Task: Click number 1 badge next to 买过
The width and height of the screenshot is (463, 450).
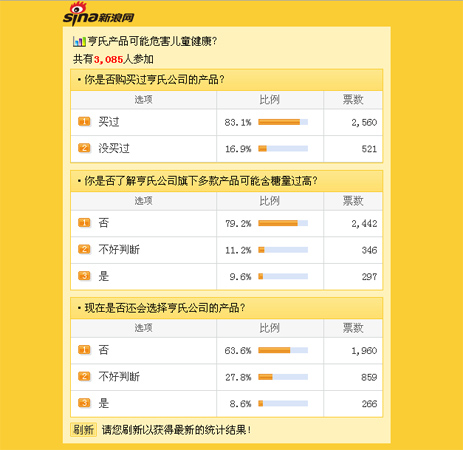Action: click(x=84, y=122)
